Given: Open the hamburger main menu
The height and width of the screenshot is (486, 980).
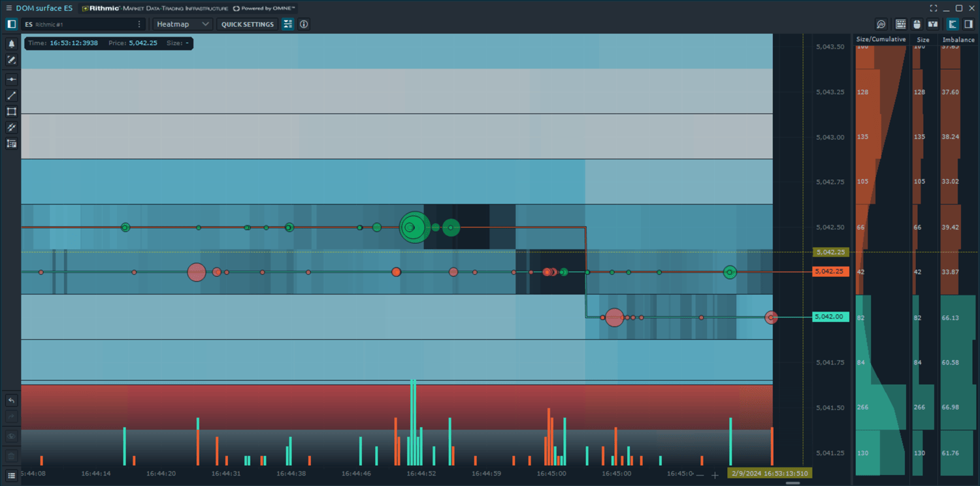Looking at the screenshot, I should (x=8, y=8).
